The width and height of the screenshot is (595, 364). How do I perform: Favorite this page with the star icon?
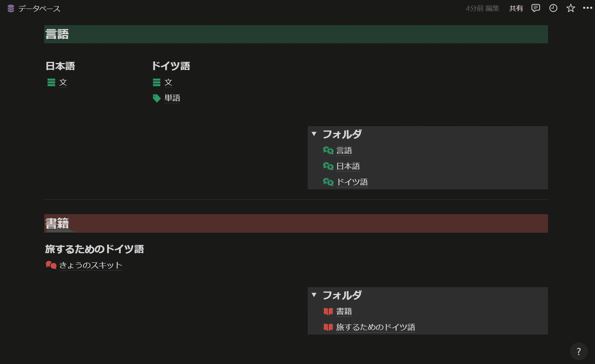coord(571,8)
